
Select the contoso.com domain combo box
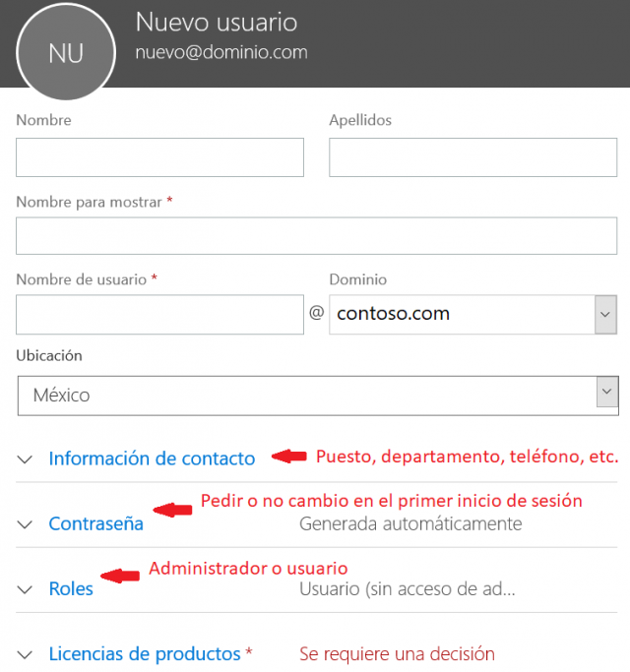click(473, 315)
